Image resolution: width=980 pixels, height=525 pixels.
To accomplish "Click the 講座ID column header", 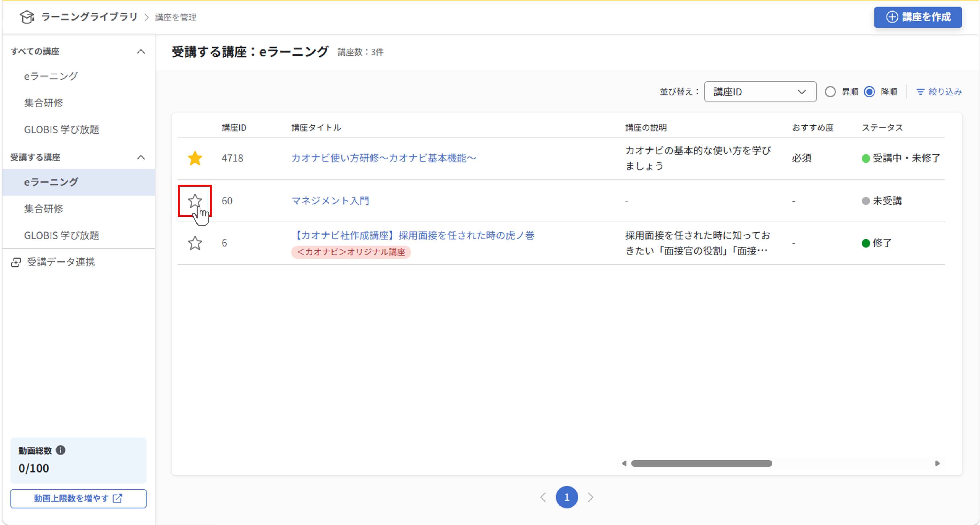I will click(234, 128).
